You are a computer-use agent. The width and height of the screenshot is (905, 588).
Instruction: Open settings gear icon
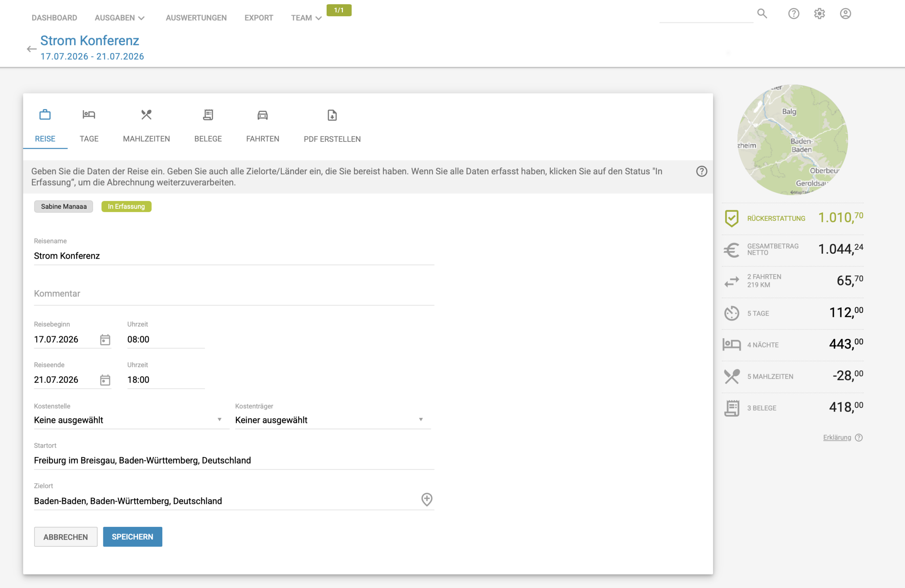(x=819, y=14)
